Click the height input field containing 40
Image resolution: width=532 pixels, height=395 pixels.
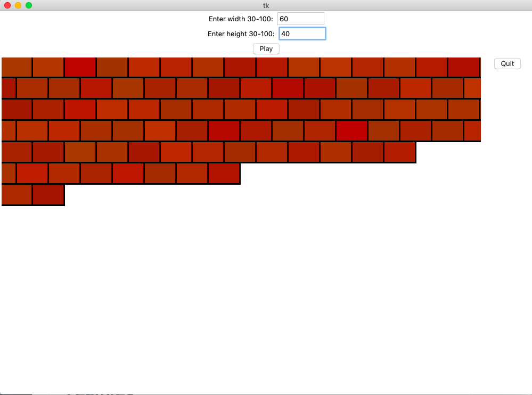coord(302,33)
